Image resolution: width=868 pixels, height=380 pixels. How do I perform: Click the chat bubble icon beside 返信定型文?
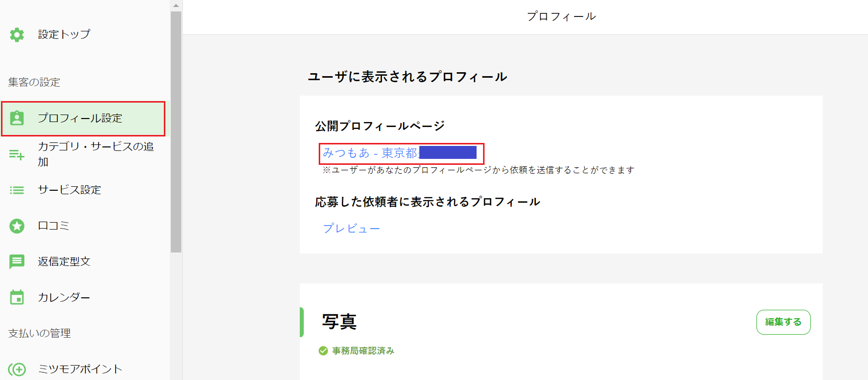[x=17, y=261]
